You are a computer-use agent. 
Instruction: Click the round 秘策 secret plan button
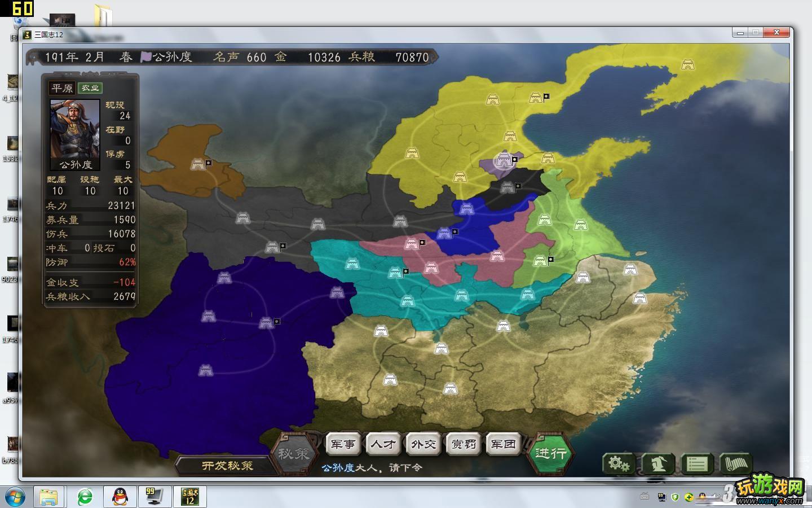[293, 454]
